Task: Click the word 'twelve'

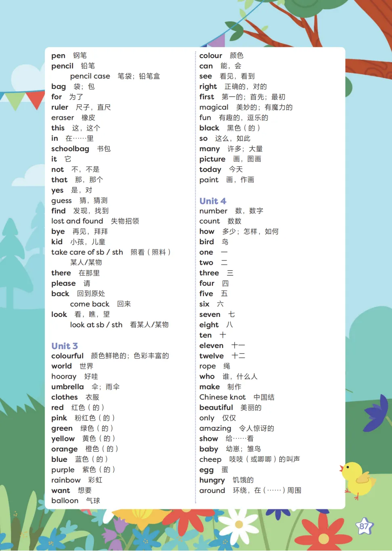Action: click(212, 356)
